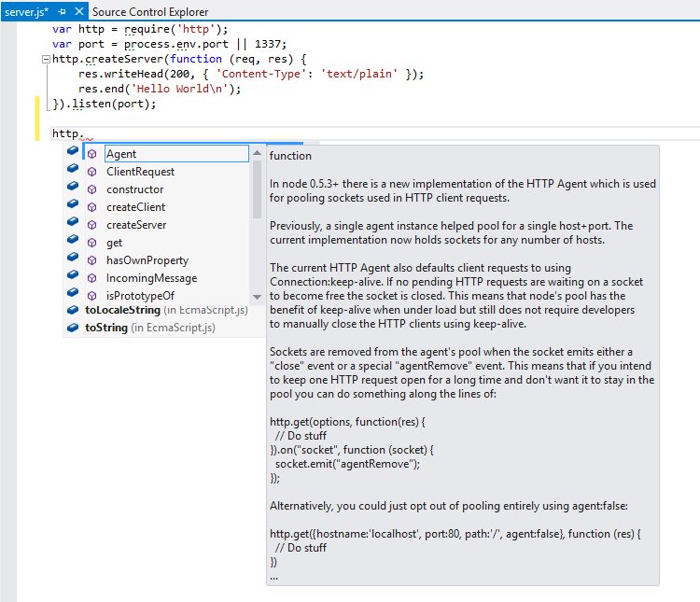Image resolution: width=700 pixels, height=602 pixels.
Task: Click the cube icon beside IncomingMessage
Action: point(91,278)
